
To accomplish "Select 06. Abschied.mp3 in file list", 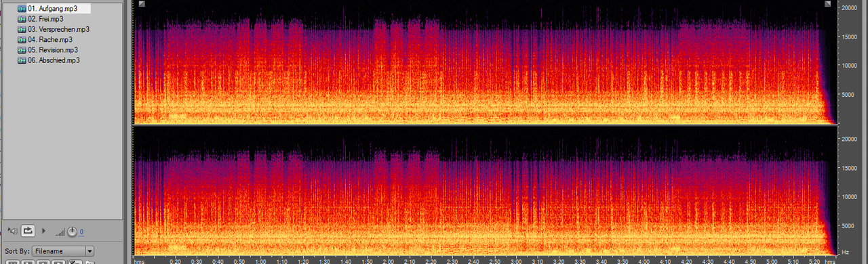I will click(x=54, y=60).
